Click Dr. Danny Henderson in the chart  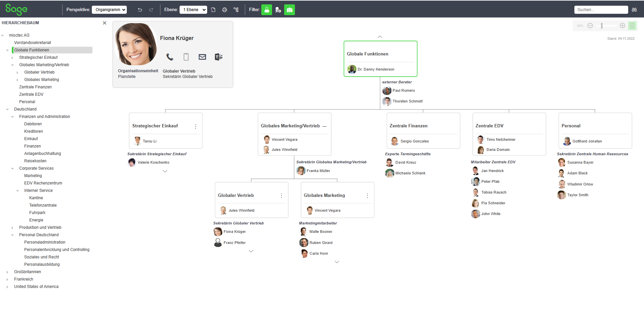(x=376, y=69)
